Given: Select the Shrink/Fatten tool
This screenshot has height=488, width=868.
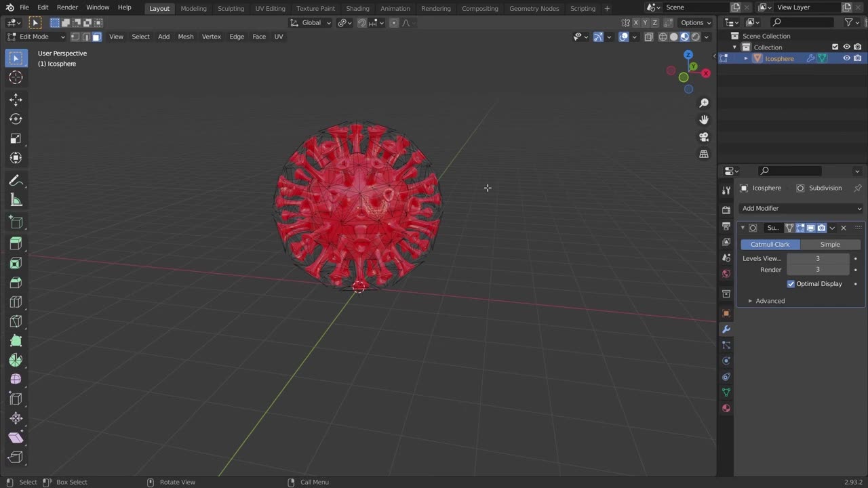Looking at the screenshot, I should 16,419.
